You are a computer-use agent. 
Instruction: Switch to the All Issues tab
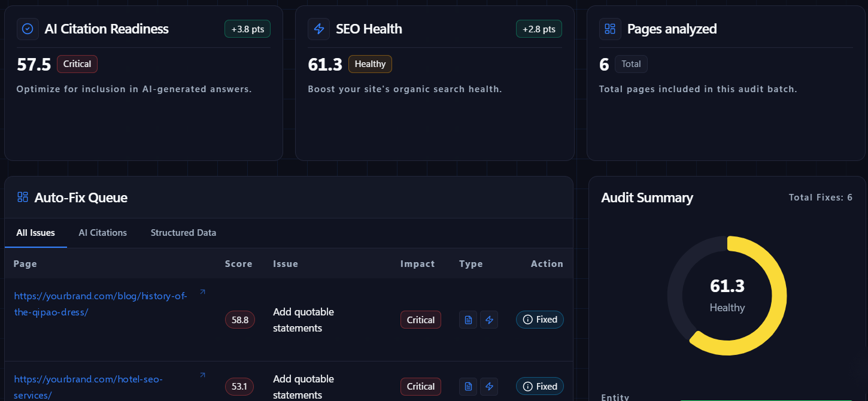point(36,233)
